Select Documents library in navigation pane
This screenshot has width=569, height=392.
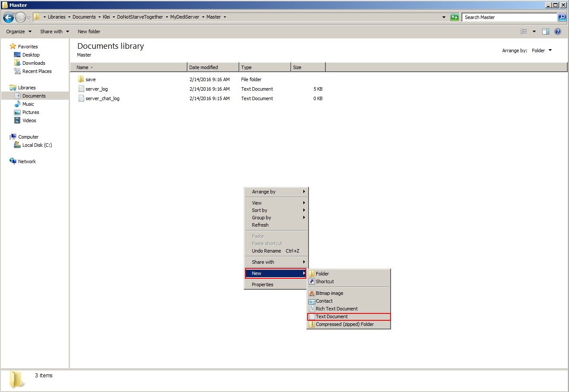pos(34,96)
